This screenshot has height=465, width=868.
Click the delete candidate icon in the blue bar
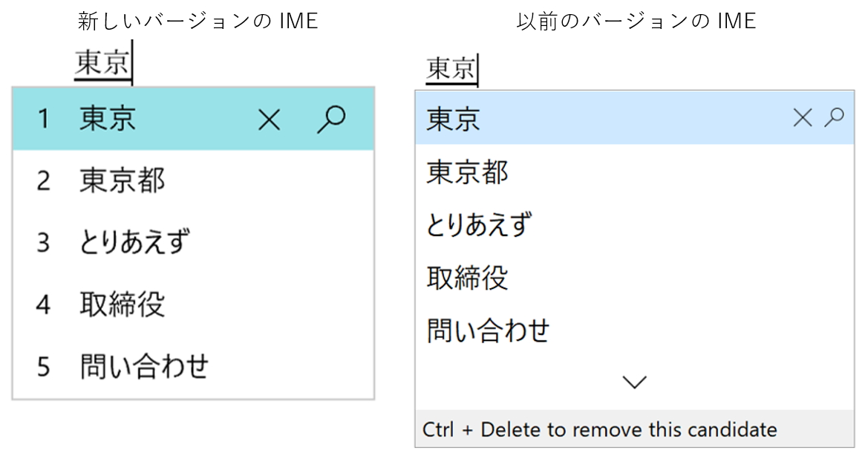point(801,117)
